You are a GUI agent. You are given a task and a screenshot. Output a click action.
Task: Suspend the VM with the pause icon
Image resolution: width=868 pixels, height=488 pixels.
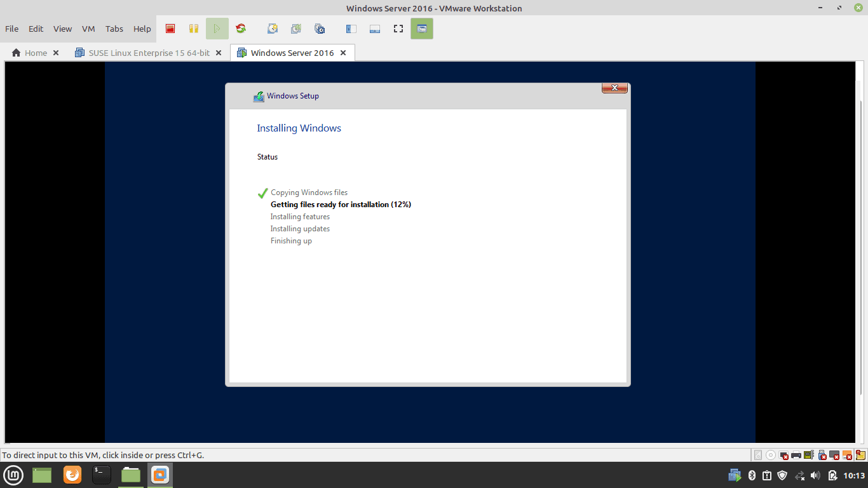click(194, 29)
